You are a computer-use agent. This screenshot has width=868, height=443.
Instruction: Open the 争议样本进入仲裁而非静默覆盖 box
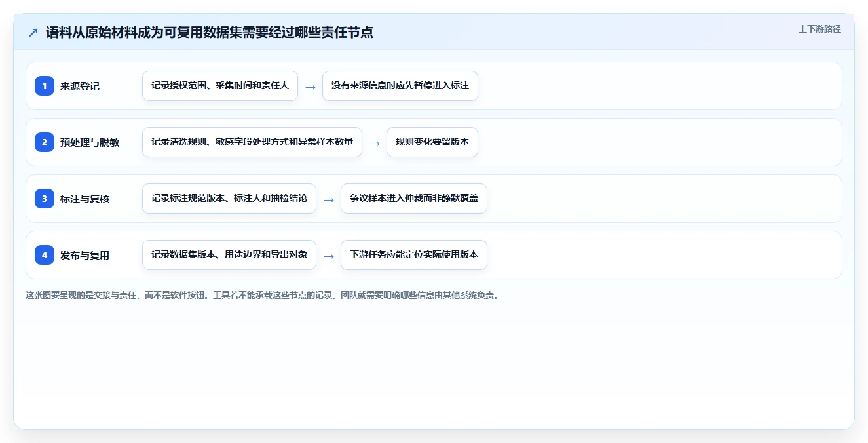tap(414, 199)
